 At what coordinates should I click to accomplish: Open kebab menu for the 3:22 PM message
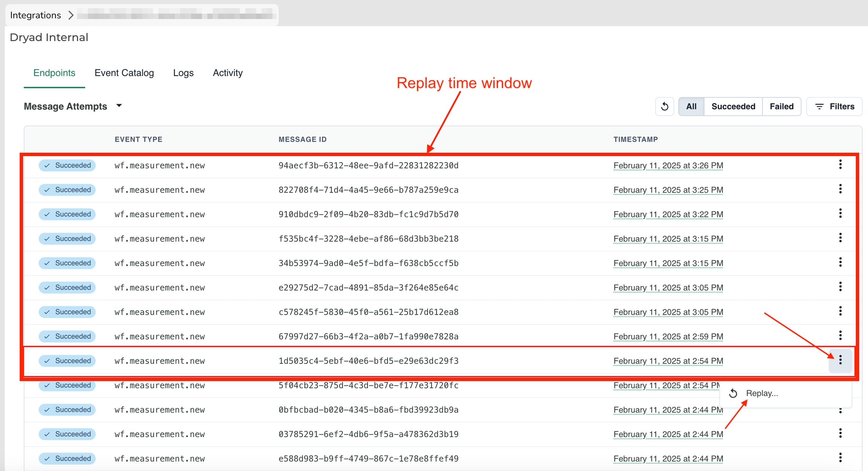click(x=840, y=214)
